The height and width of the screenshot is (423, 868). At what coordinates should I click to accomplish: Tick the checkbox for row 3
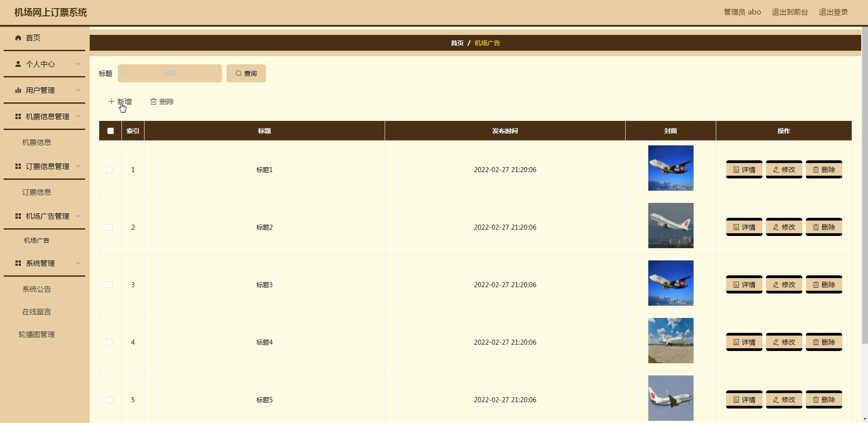110,285
